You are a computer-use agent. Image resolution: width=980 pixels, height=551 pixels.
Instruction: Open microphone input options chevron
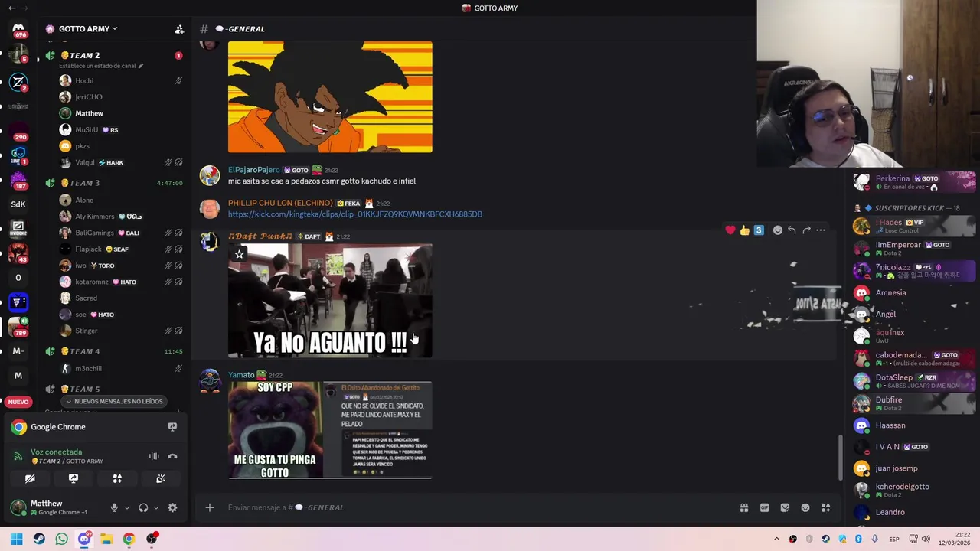(x=127, y=507)
